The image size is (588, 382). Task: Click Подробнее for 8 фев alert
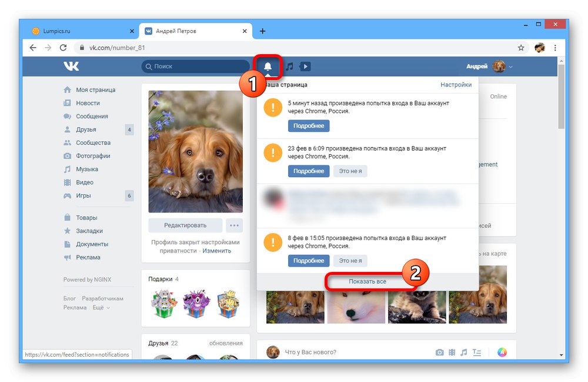309,261
